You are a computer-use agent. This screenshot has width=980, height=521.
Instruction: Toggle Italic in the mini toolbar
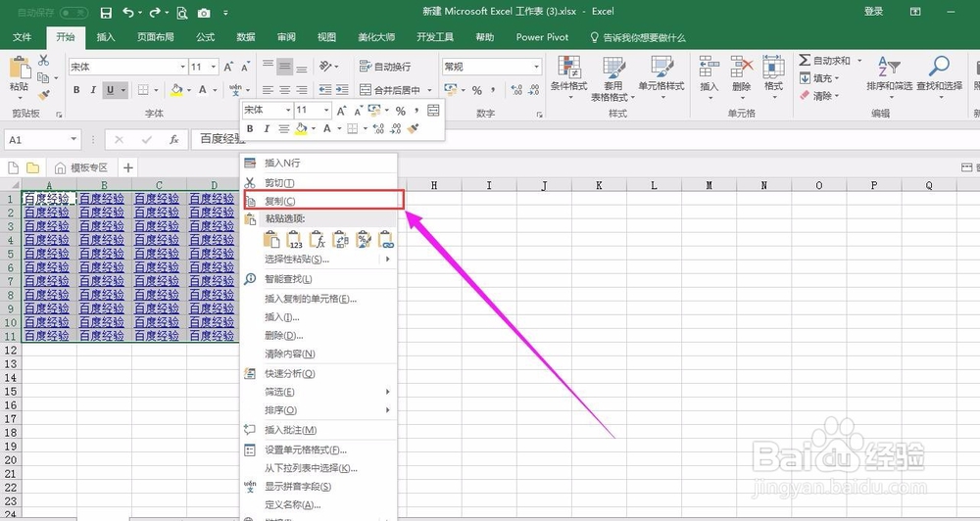(267, 128)
